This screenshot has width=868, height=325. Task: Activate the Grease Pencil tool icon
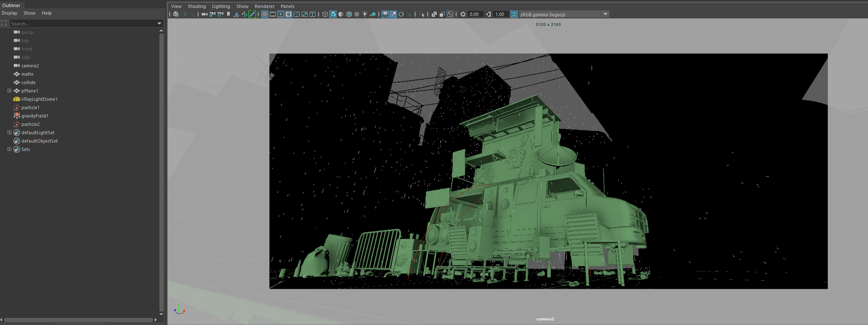(252, 14)
